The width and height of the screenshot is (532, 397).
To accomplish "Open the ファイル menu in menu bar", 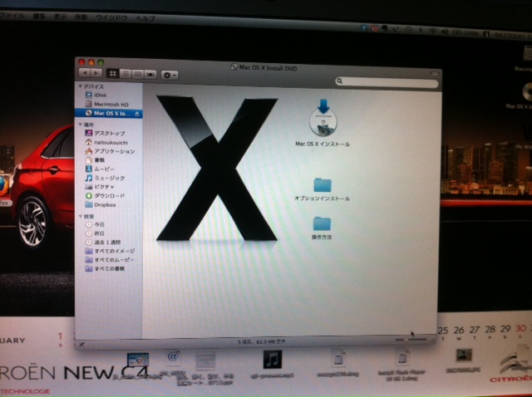I will click(x=14, y=15).
